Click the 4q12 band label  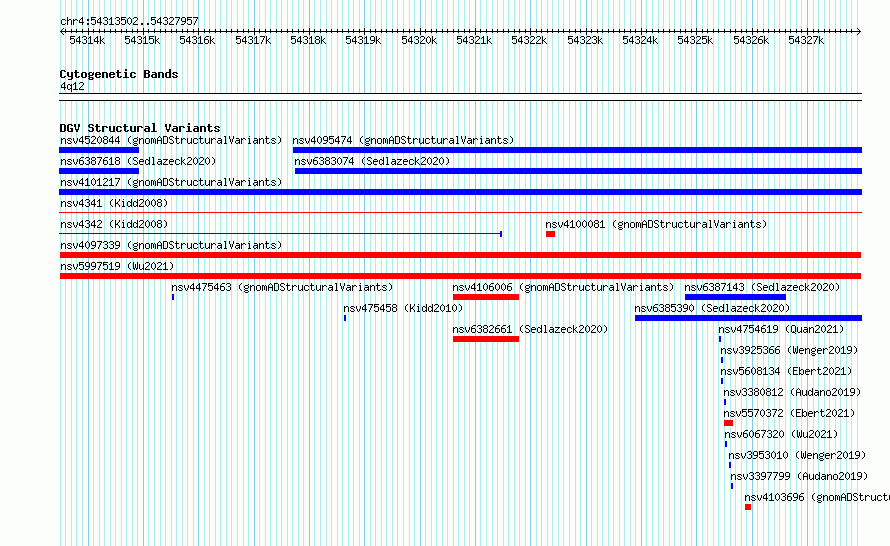72,86
